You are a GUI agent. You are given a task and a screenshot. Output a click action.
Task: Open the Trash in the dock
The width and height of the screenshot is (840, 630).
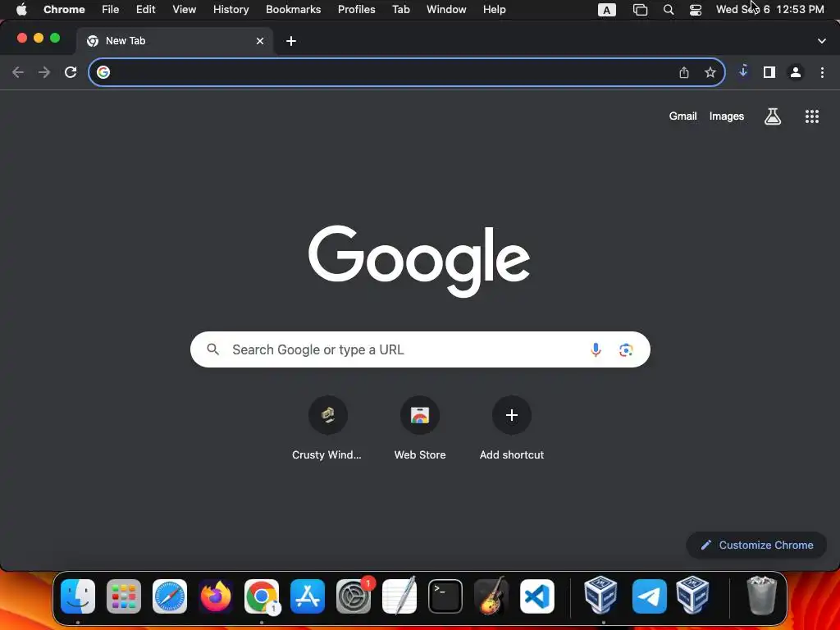tap(761, 596)
